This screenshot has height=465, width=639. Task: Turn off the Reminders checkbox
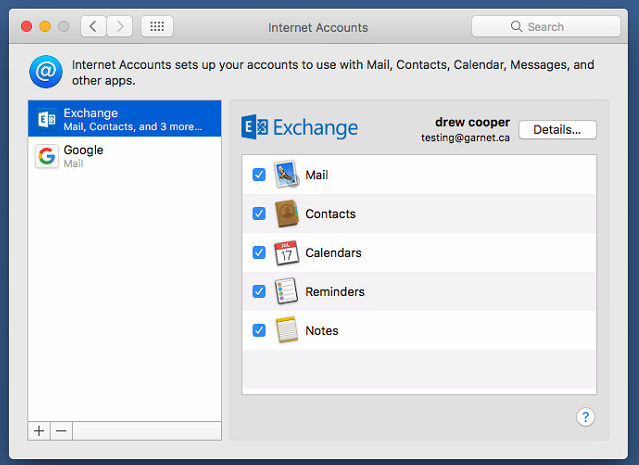(x=259, y=292)
